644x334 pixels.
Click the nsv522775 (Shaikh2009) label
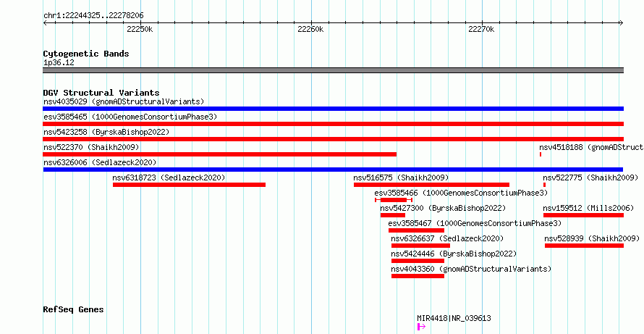(590, 178)
